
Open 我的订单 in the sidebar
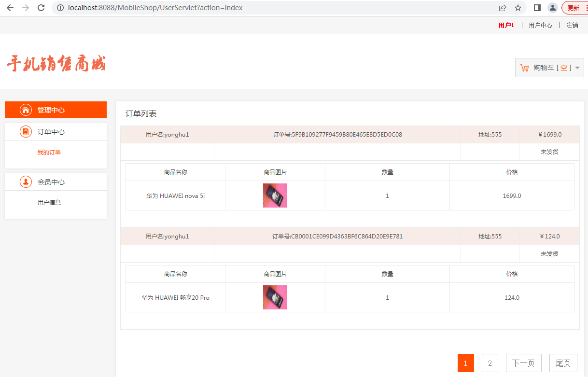tap(49, 153)
